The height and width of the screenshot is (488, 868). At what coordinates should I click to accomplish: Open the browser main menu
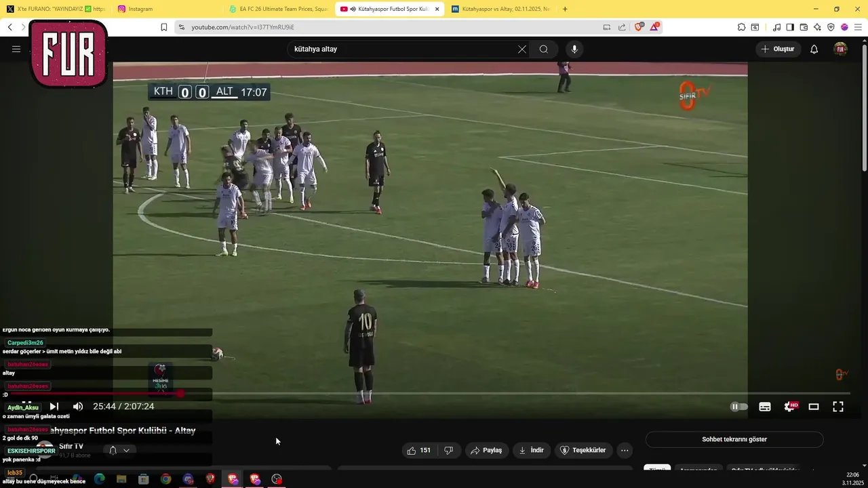tap(859, 27)
